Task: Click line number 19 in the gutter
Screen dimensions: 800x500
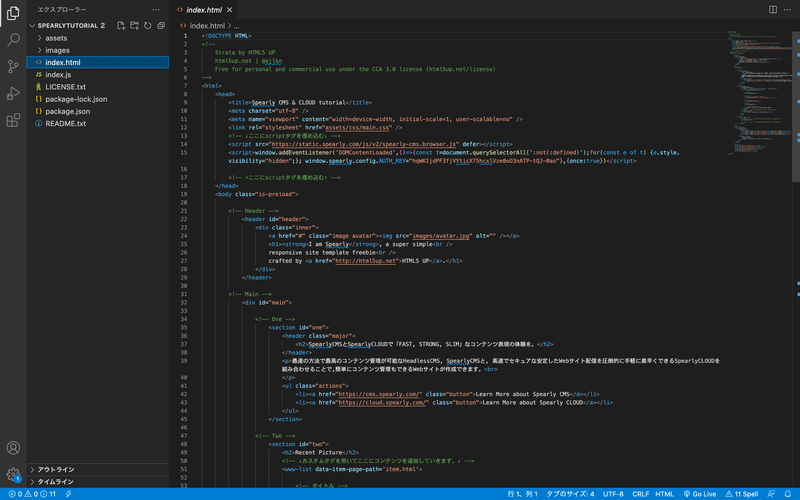Action: click(184, 194)
